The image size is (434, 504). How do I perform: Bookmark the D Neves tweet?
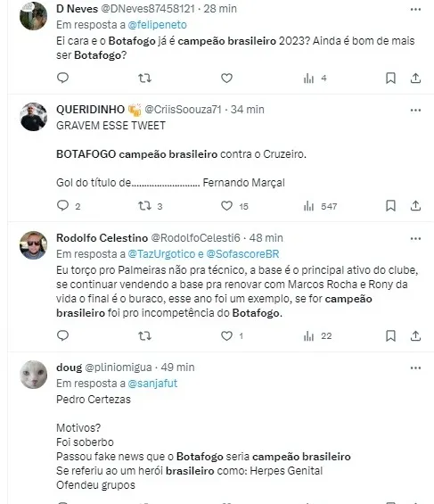pyautogui.click(x=390, y=78)
